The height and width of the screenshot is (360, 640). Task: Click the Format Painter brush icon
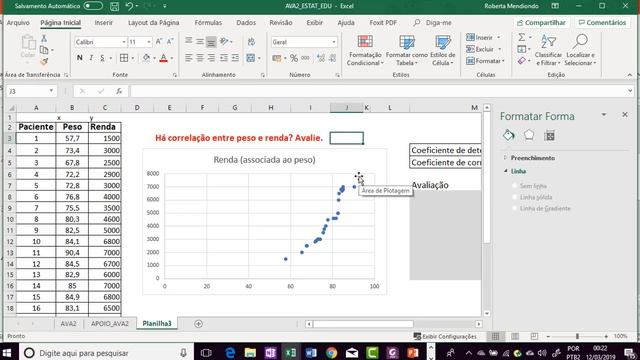(x=44, y=62)
